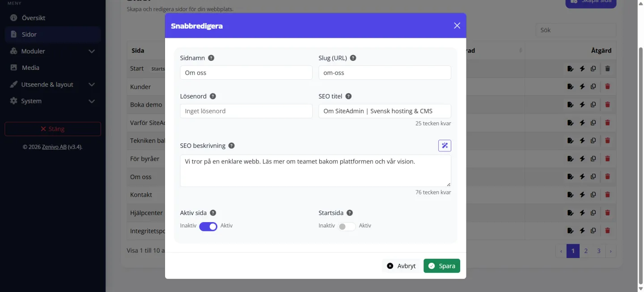The image size is (644, 292).
Task: Toggle the Aktiv sida switch off
Action: point(208,226)
